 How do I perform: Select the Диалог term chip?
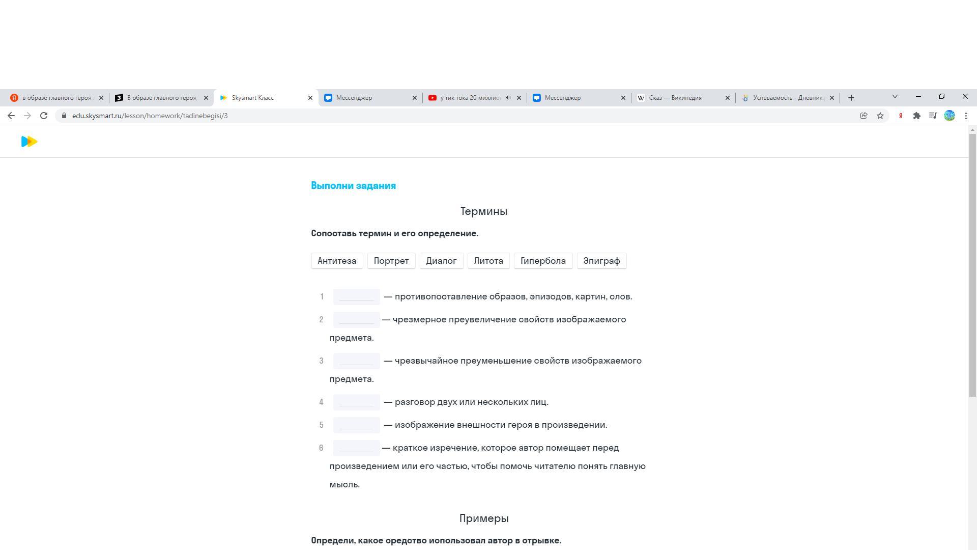[441, 261]
